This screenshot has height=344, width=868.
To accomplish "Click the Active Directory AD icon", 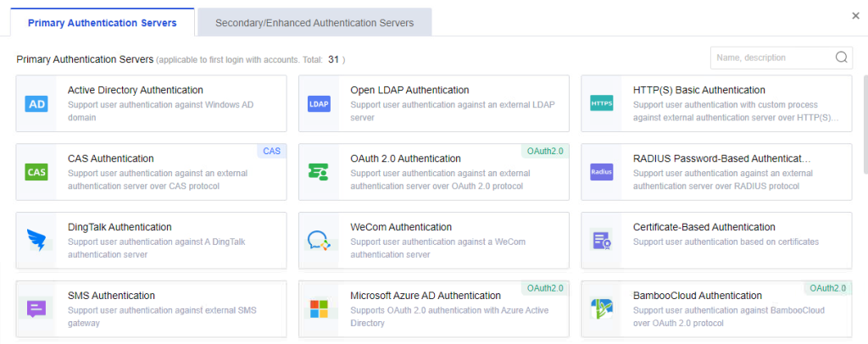I will point(36,103).
